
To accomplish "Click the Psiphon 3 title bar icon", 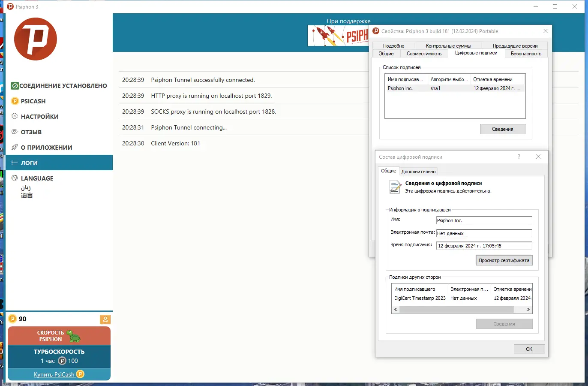I will click(10, 6).
